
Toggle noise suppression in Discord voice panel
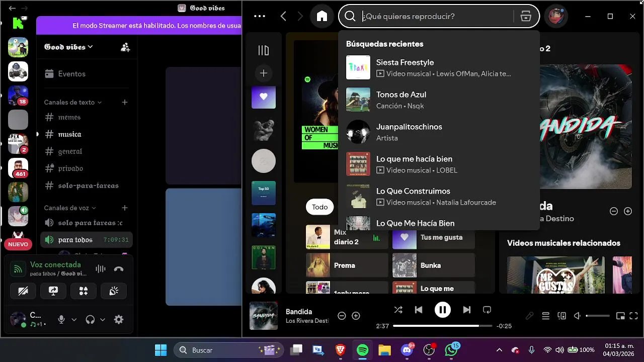[101, 269]
